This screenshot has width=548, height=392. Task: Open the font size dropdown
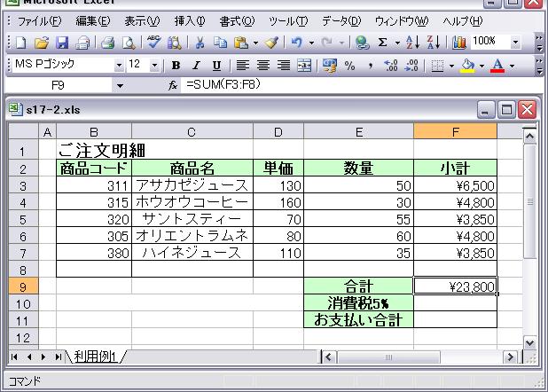(x=154, y=66)
